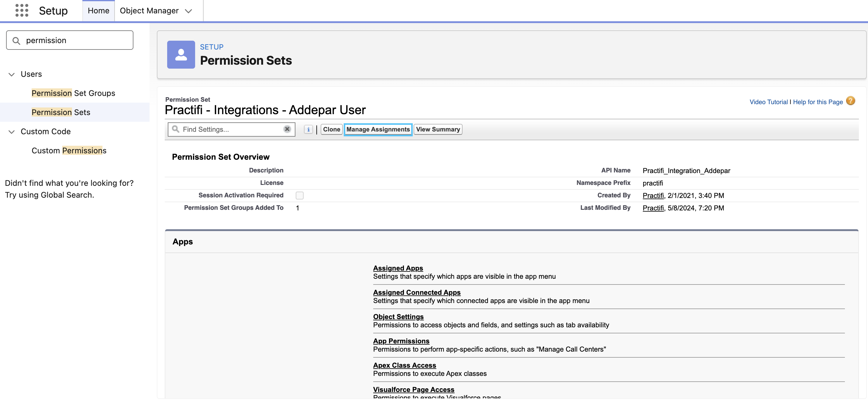Click the View Summary button
This screenshot has height=402, width=868.
tap(438, 129)
